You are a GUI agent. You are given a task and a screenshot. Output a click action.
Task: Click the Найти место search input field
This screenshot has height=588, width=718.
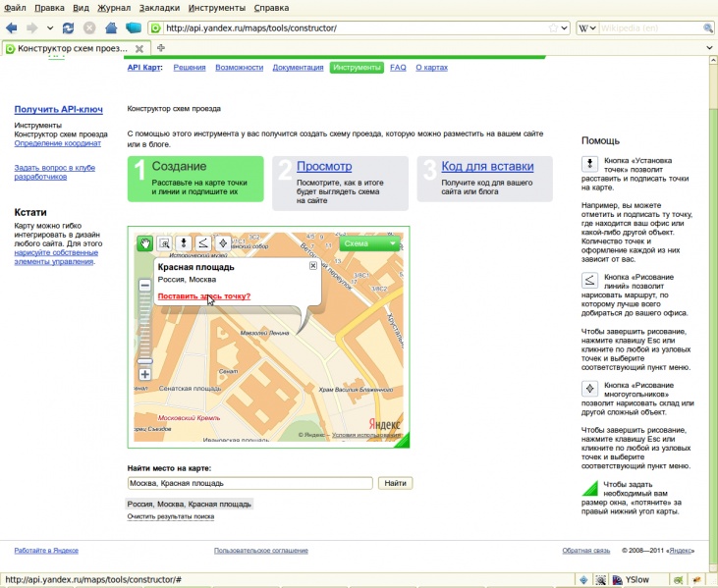[x=250, y=483]
